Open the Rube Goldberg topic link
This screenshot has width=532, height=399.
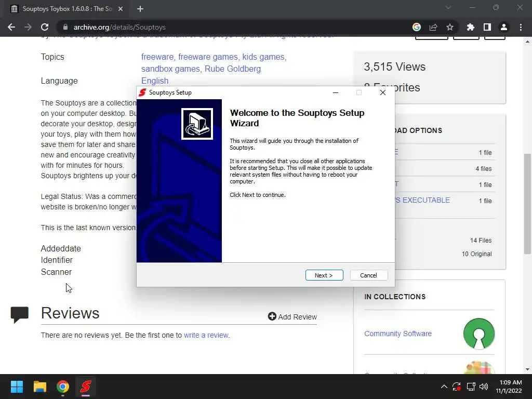coord(233,69)
